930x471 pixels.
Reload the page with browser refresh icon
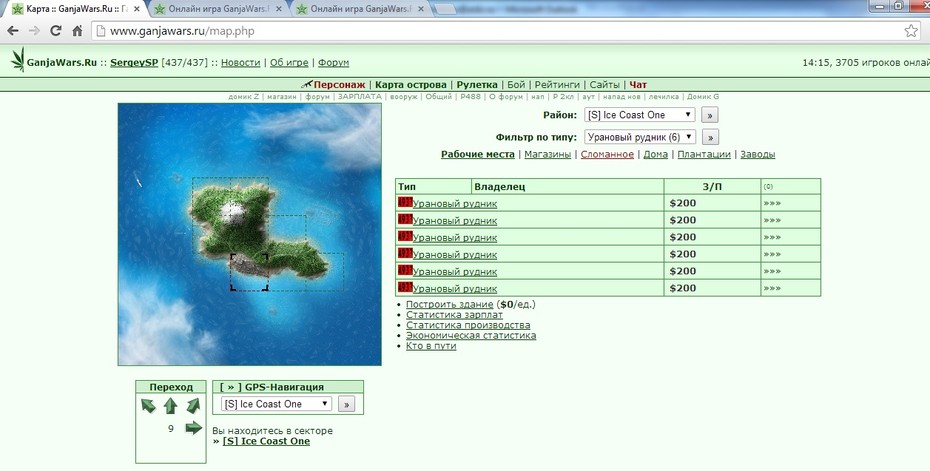56,31
